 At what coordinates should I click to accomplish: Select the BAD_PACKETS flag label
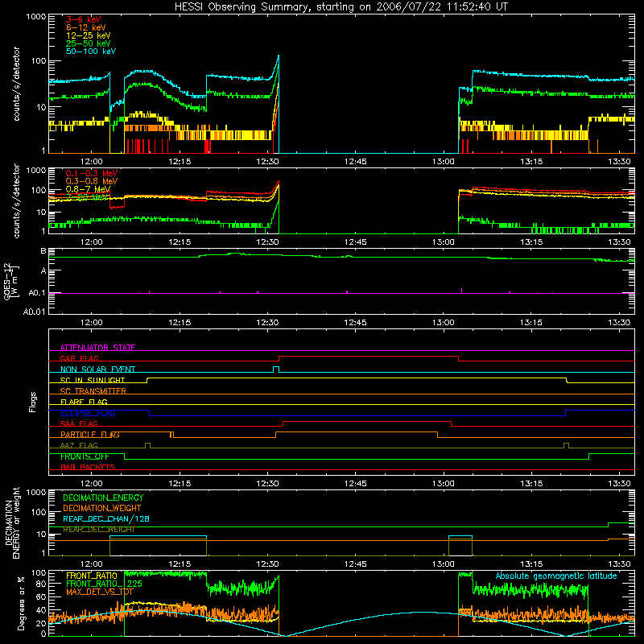(88, 467)
